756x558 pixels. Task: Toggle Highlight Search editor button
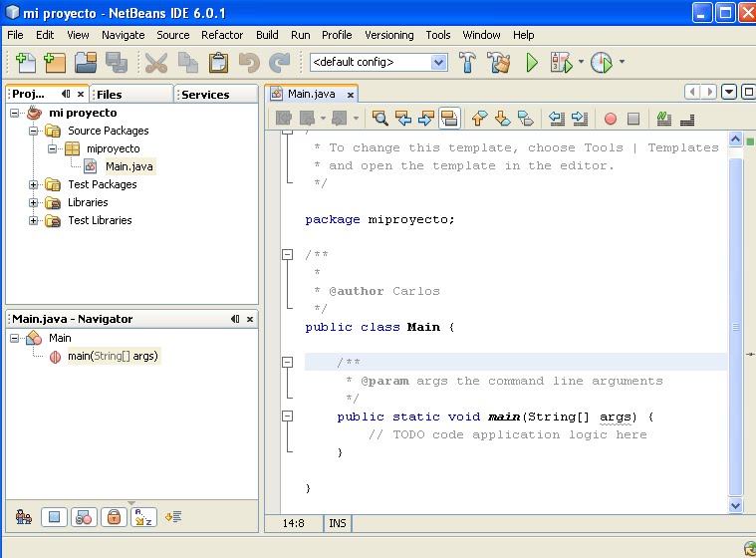pos(449,119)
